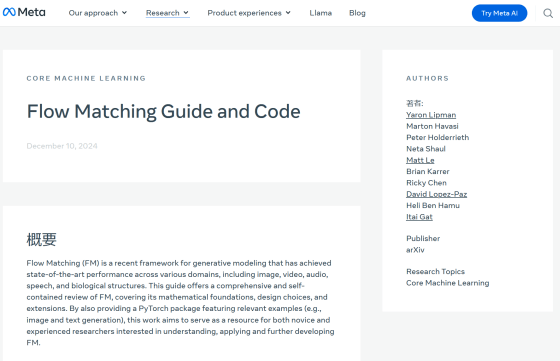Screen dimensions: 560x361
Task: Click author name Neta Shaul
Action: tap(426, 149)
